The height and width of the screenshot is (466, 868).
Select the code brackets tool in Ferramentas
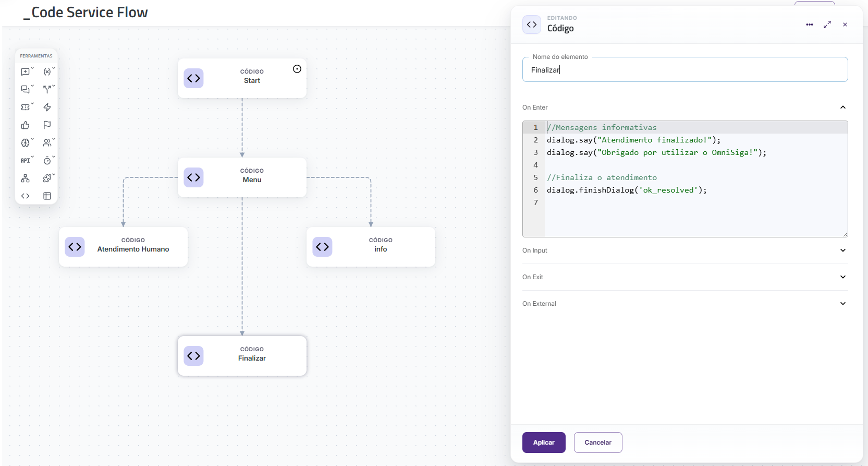(26, 196)
